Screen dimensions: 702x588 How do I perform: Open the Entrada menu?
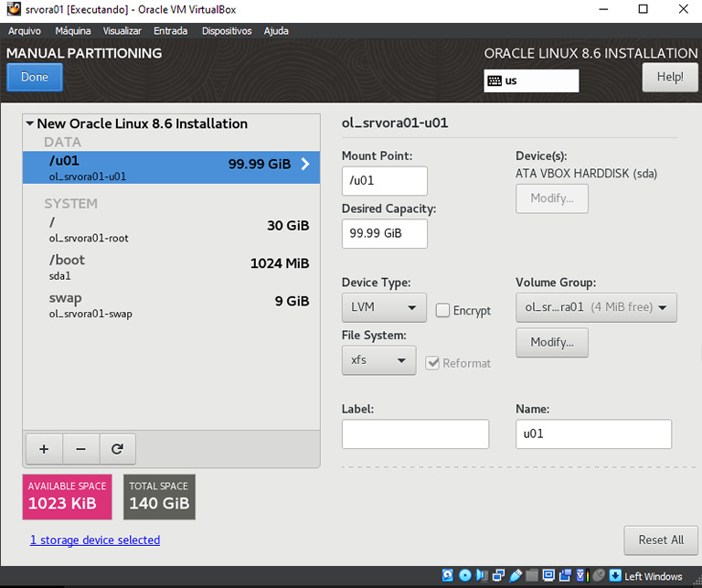(171, 31)
